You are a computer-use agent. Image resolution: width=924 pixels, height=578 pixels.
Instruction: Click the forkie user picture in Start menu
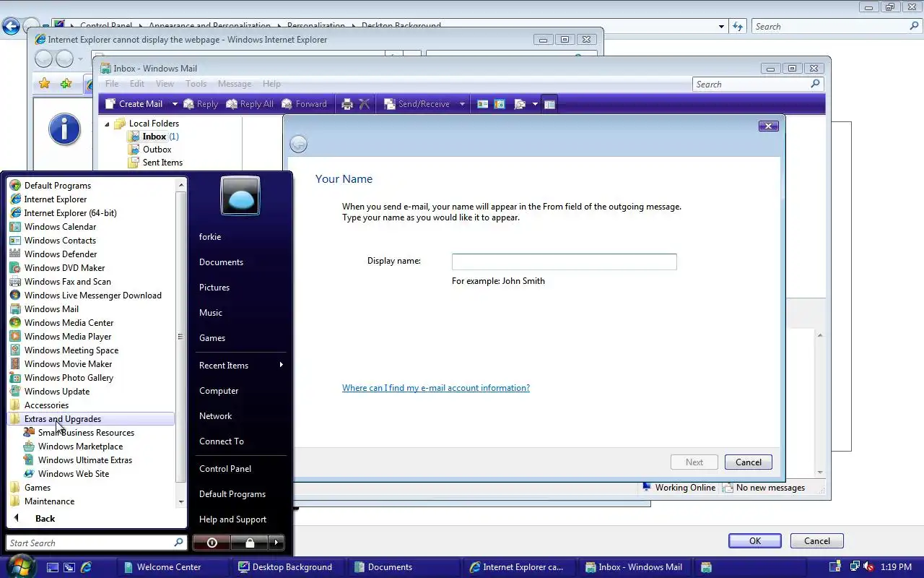coord(240,196)
